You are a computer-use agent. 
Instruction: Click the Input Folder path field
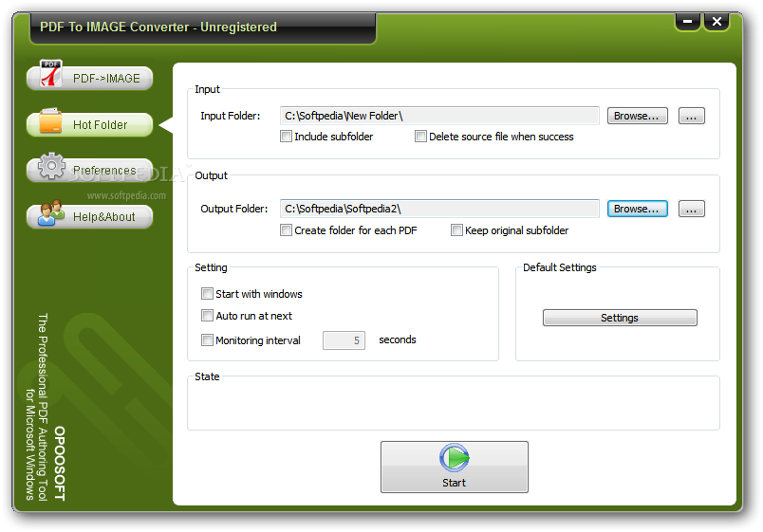pos(439,116)
